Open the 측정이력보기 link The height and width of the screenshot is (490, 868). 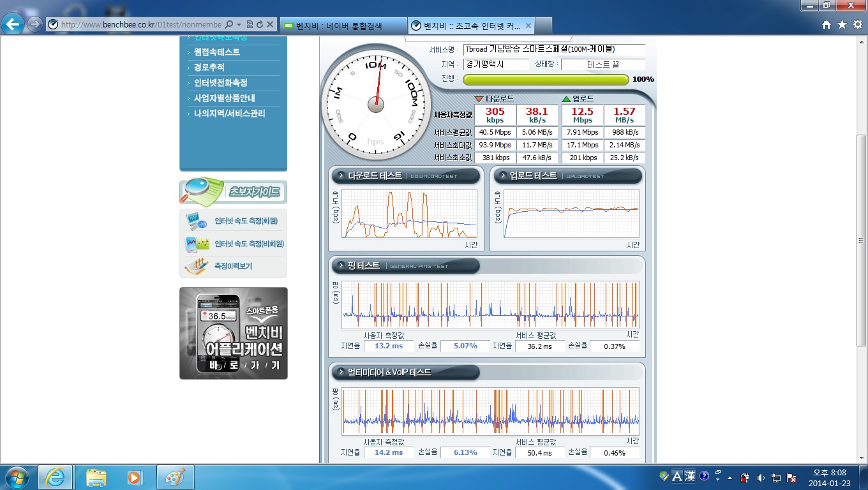[233, 266]
